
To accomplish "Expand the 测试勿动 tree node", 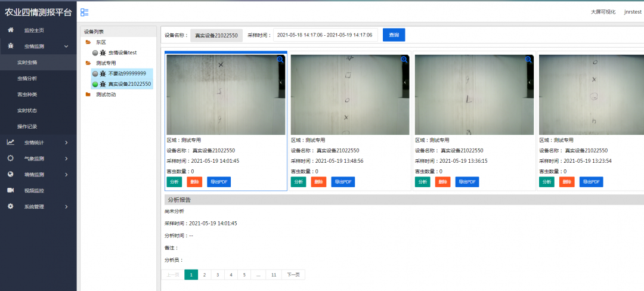I will [106, 94].
